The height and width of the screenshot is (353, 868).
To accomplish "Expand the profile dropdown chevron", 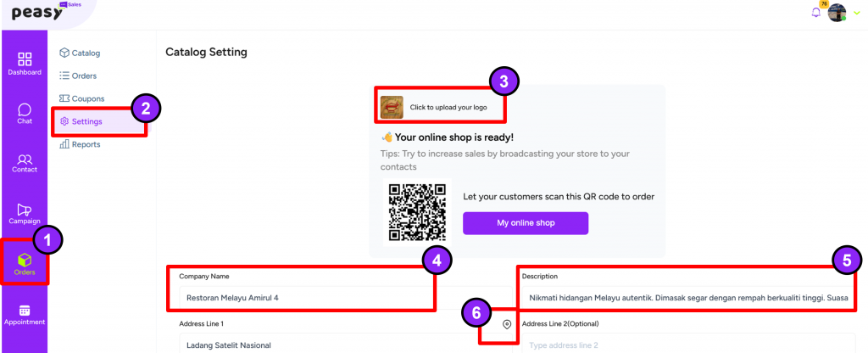I will coord(857,13).
